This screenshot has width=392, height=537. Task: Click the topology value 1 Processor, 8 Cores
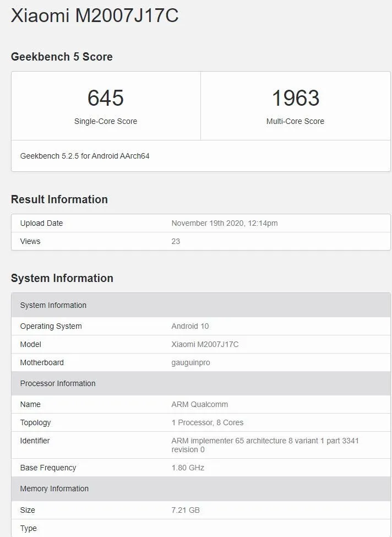207,422
